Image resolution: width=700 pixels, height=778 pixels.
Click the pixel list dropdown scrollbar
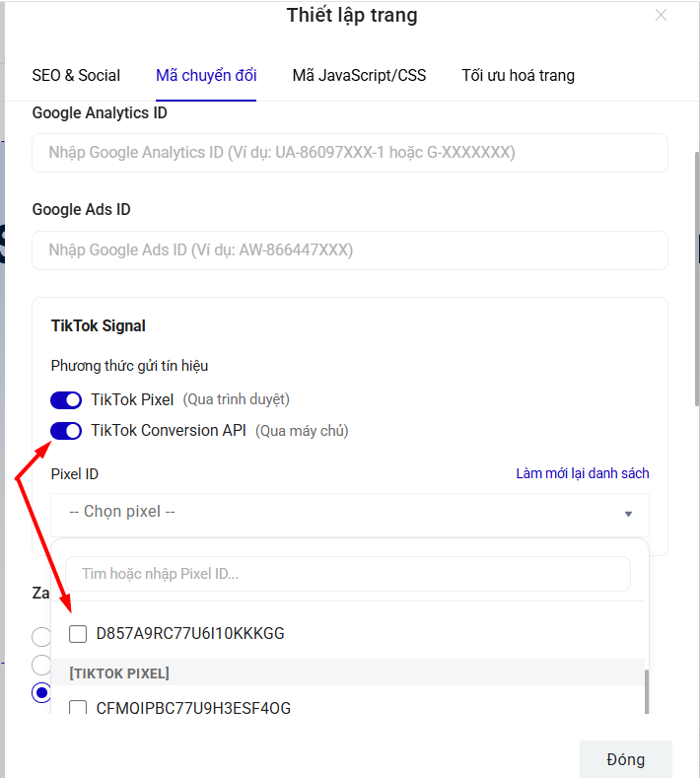coord(647,691)
